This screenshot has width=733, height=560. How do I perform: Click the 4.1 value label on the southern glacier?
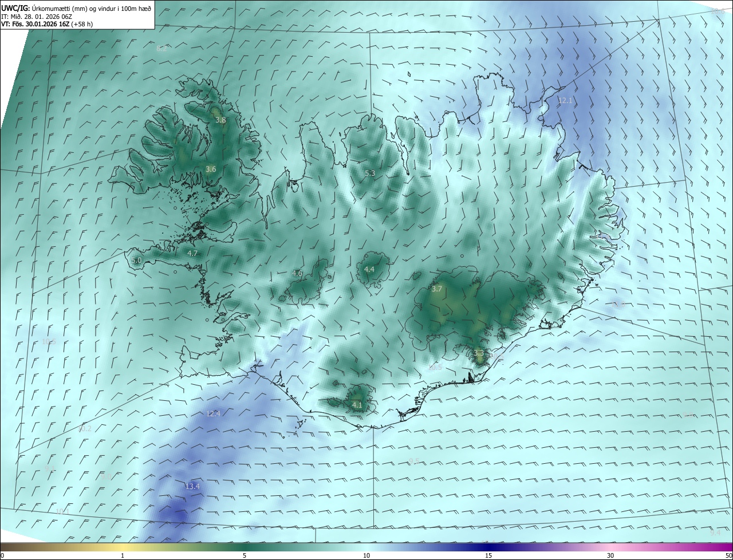click(x=357, y=405)
